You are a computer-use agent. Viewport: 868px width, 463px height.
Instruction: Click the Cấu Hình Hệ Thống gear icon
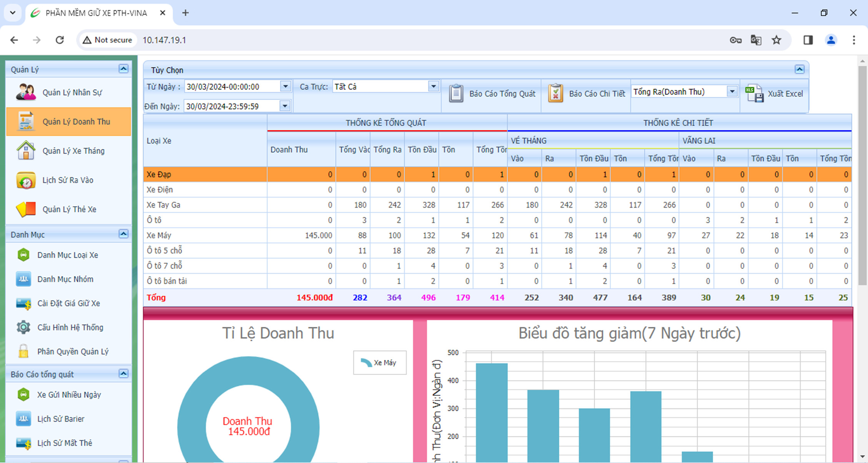coord(23,327)
